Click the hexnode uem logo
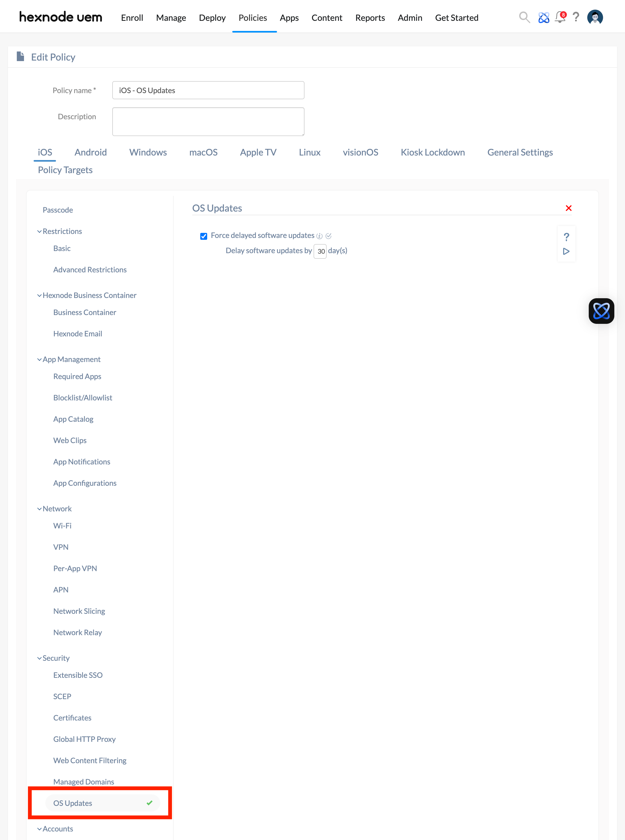The width and height of the screenshot is (625, 840). coord(61,17)
